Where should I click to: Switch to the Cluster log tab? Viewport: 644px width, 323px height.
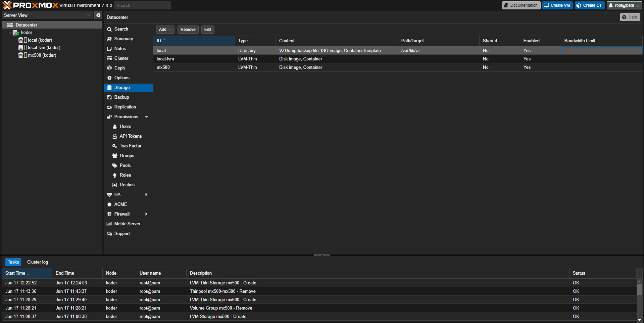pos(38,262)
